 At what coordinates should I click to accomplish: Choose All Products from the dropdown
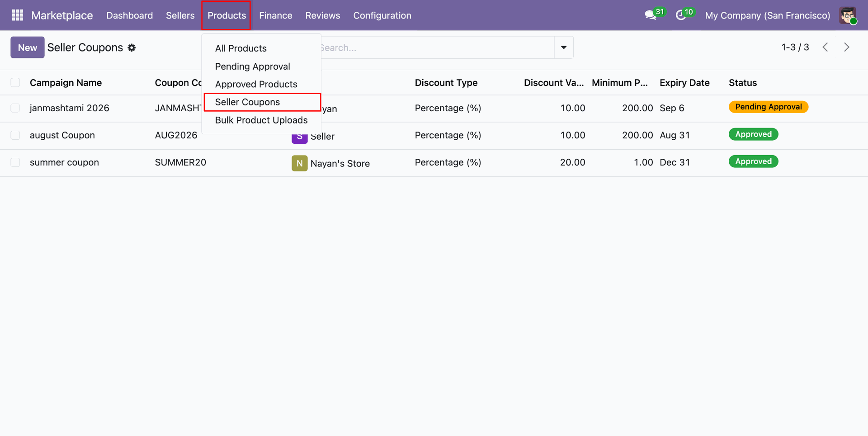coord(262,48)
